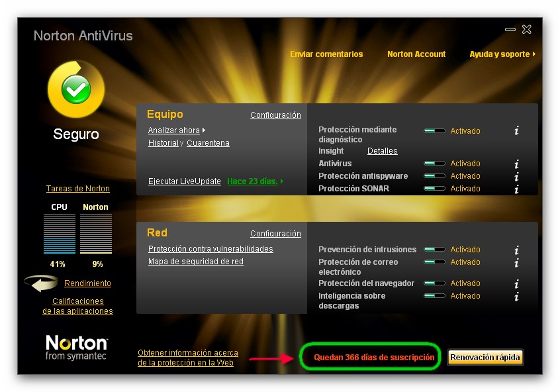Expand the Ayuda y soporte menu
Viewport: 560px width, 392px height.
(x=502, y=54)
